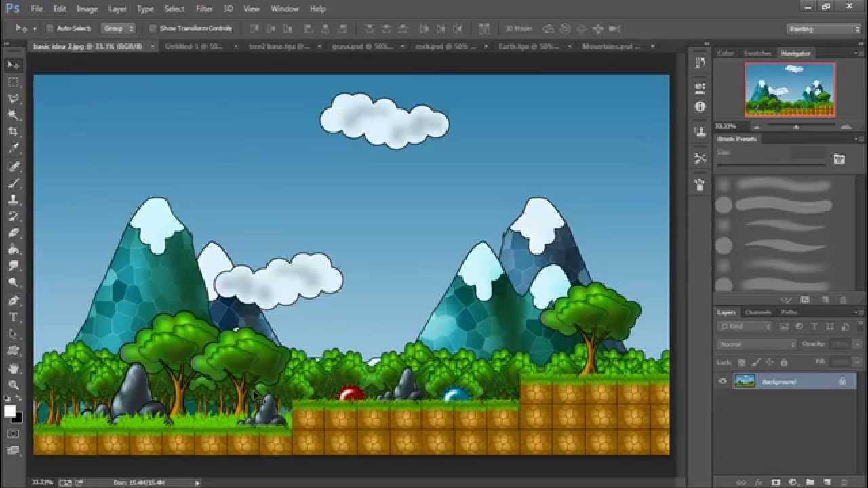The height and width of the screenshot is (488, 868).
Task: Open the Filter menu
Action: click(204, 9)
